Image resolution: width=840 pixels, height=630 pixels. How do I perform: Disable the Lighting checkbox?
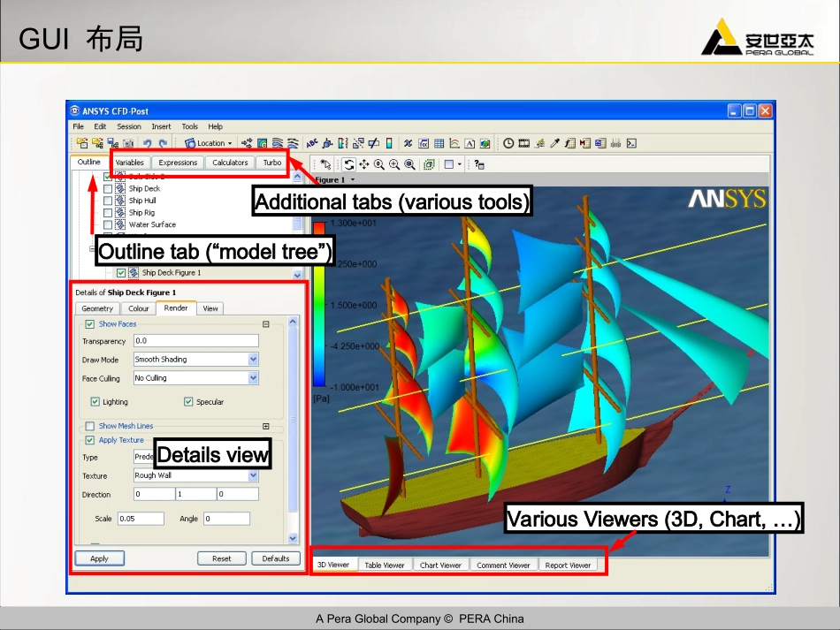coord(95,401)
